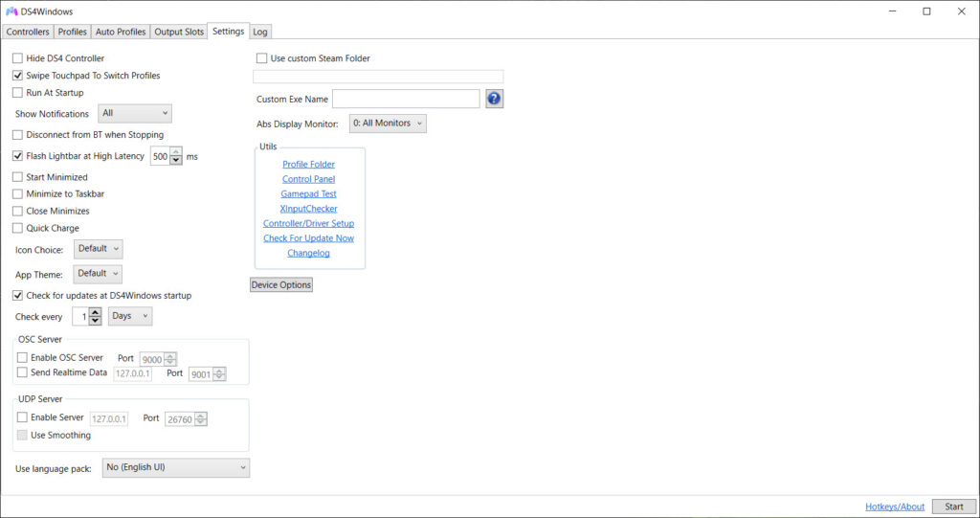980x518 pixels.
Task: Click the Device Options button
Action: (281, 284)
